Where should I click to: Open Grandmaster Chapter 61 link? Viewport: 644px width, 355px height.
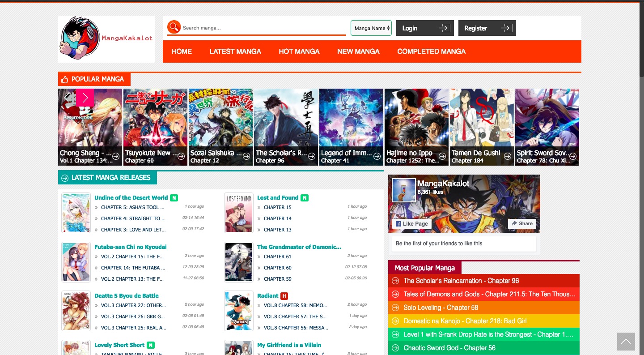point(278,257)
